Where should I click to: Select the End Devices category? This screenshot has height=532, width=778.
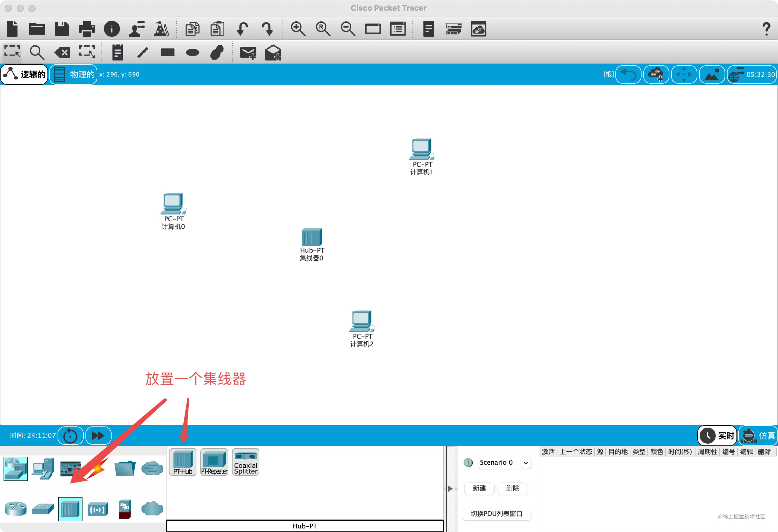43,469
